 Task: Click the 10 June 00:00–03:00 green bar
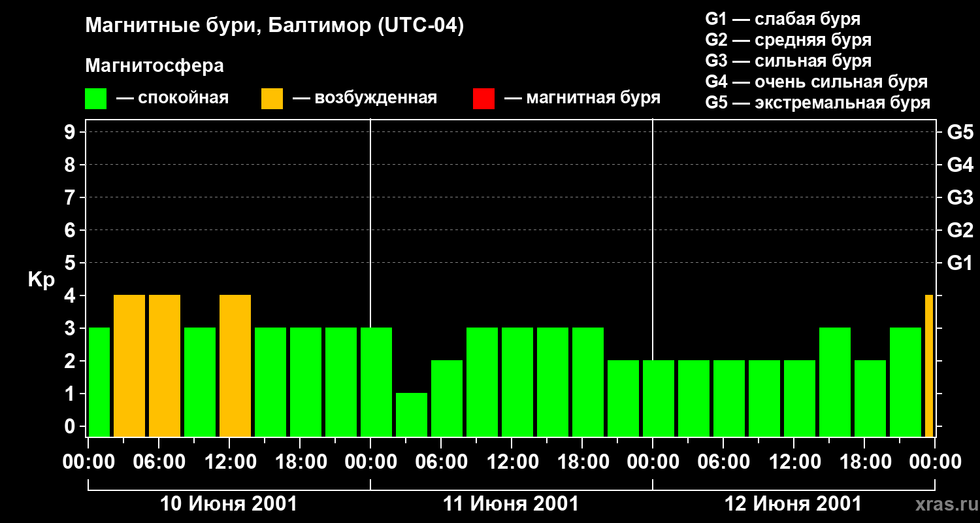pos(99,382)
